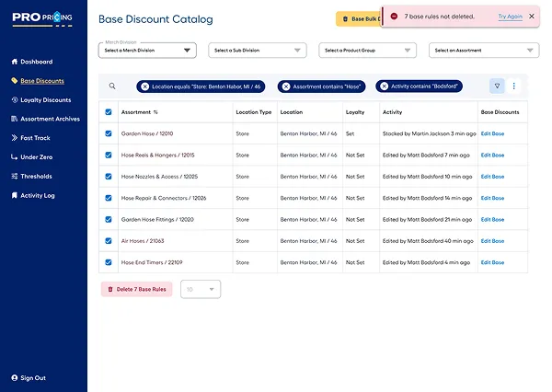Viewport: 552px width, 392px height.
Task: Click 'Stocked by Martin Jackson 3 min ago' cell
Action: point(429,133)
